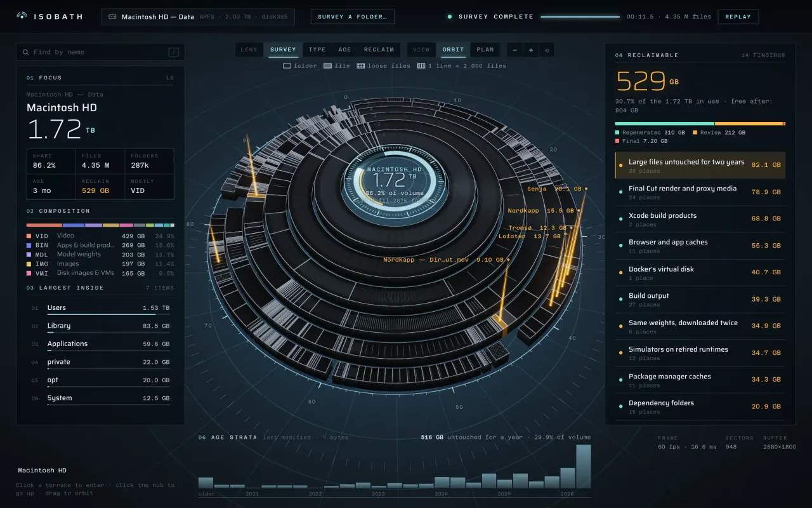Viewport: 812px width, 508px height.
Task: Click the survey progress bar
Action: pyautogui.click(x=580, y=17)
